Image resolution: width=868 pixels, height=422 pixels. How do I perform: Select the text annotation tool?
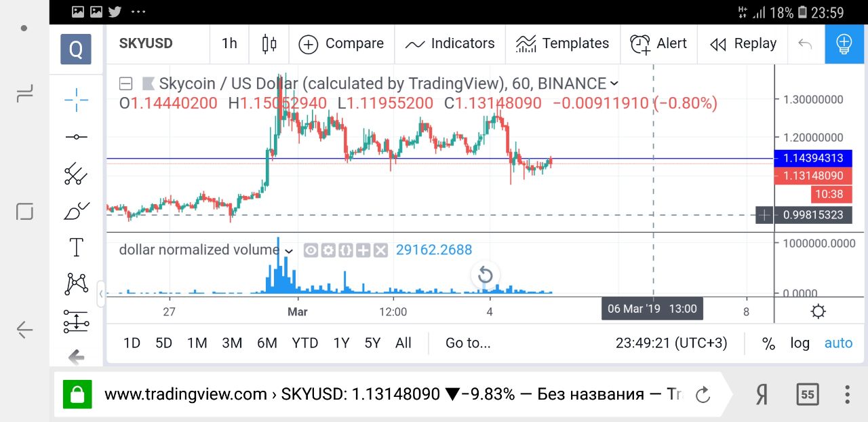(x=76, y=248)
